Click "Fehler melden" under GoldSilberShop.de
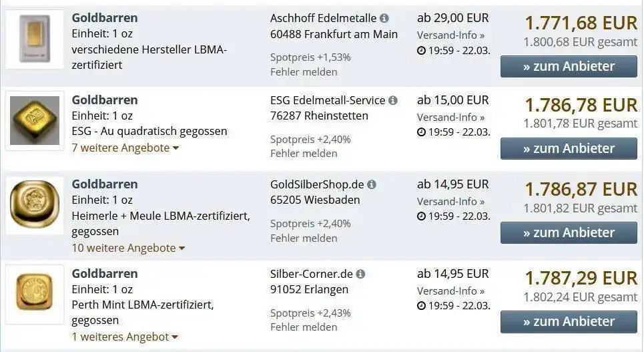The image size is (644, 352). (304, 238)
